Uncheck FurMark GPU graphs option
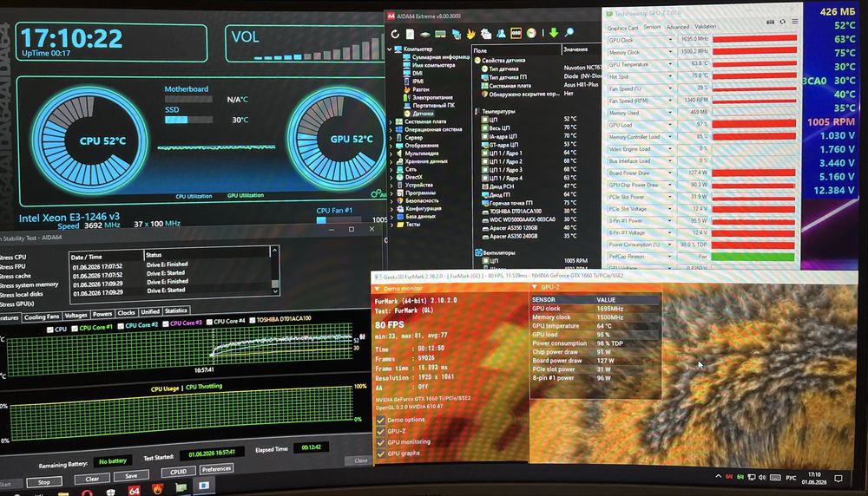 pos(380,454)
